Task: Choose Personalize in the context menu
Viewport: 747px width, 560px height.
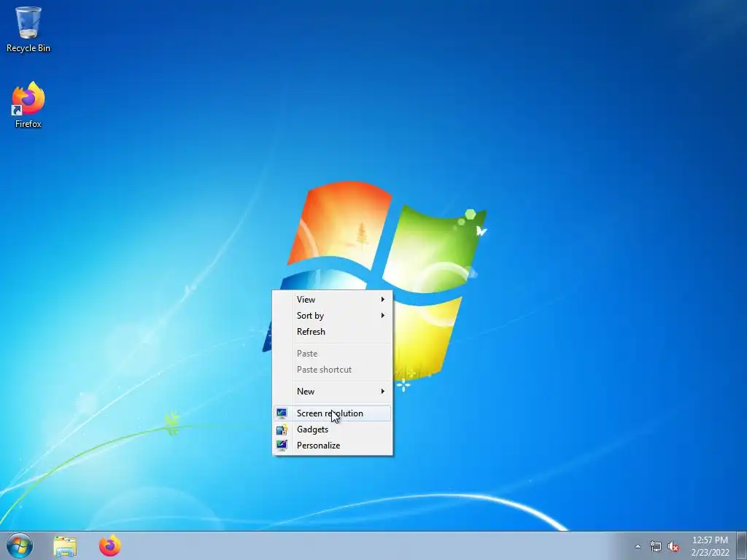Action: point(333,446)
